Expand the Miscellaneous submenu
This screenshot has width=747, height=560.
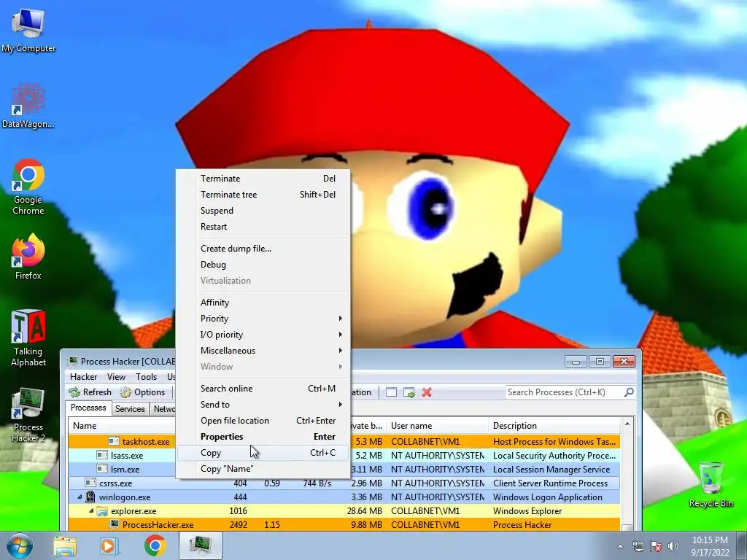[x=263, y=351]
